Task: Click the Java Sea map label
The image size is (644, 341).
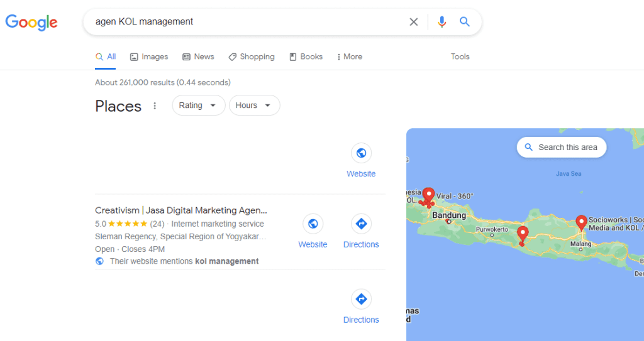Action: coord(569,173)
